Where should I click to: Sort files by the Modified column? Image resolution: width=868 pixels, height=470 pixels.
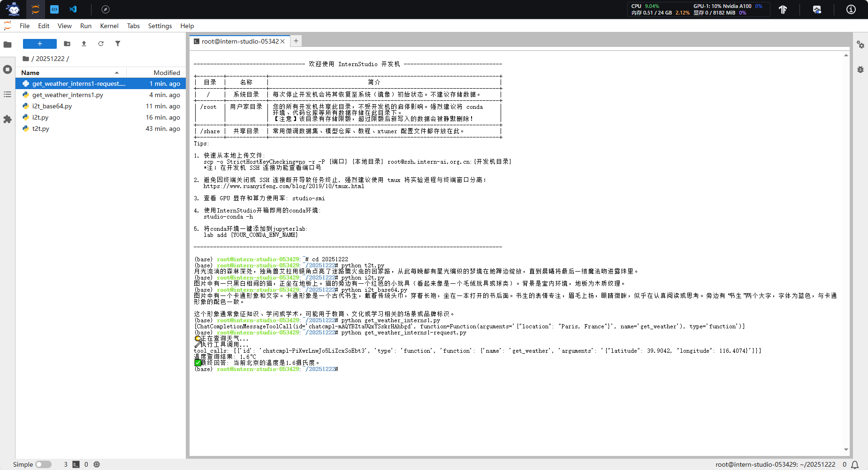(x=167, y=73)
